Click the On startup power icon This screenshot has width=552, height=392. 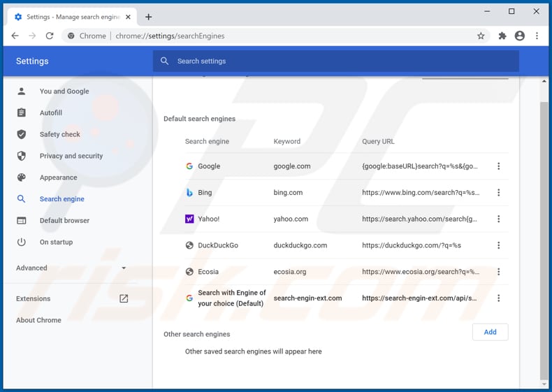[x=22, y=242]
